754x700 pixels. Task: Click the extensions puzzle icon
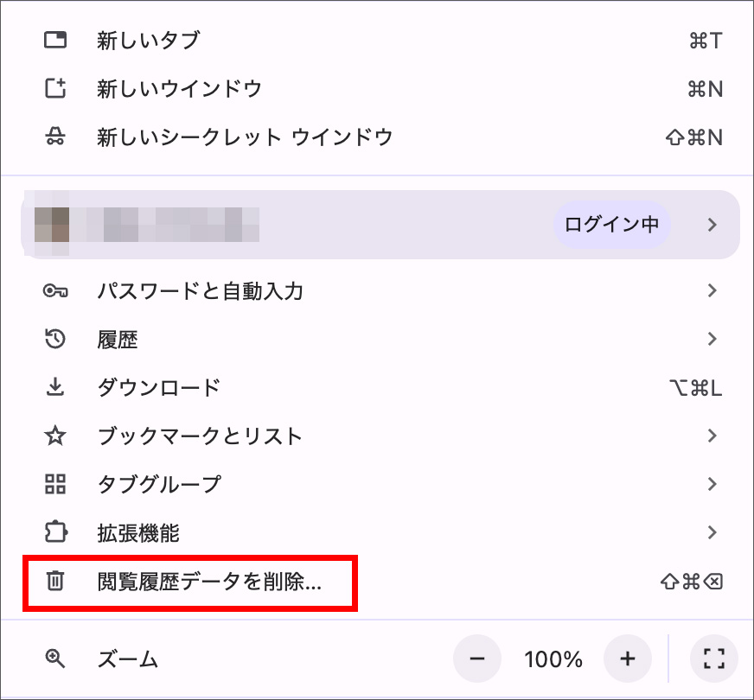coord(55,532)
